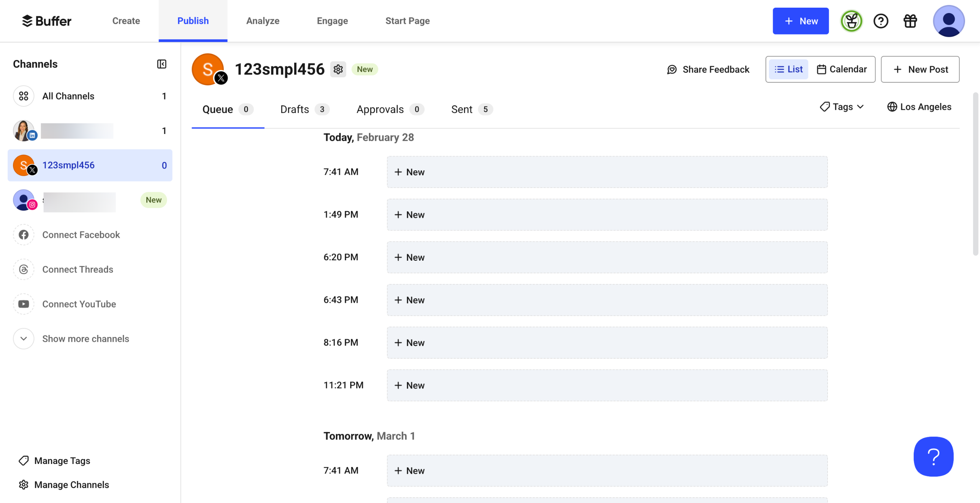Screen dimensions: 980x503
Task: Click Share Feedback link
Action: 708,69
